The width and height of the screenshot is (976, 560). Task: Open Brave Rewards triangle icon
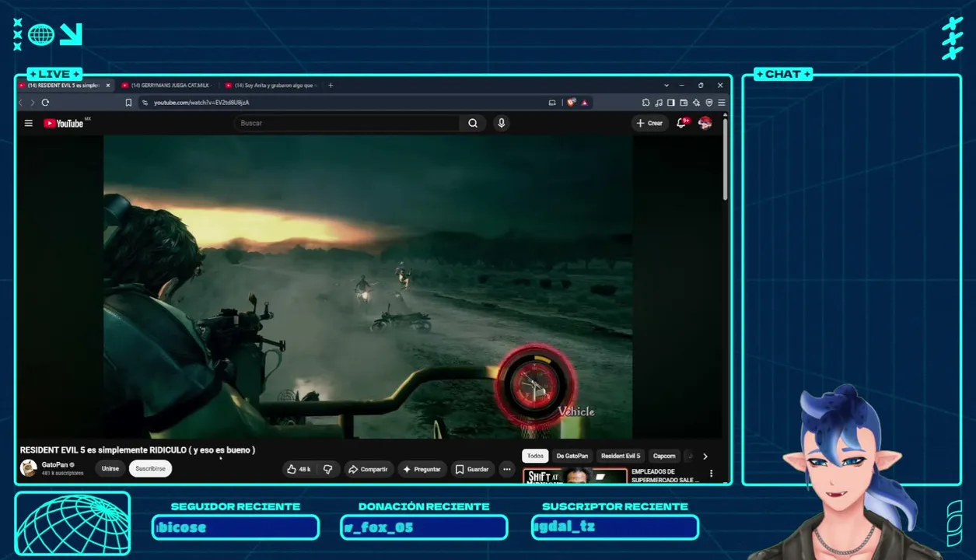point(584,103)
